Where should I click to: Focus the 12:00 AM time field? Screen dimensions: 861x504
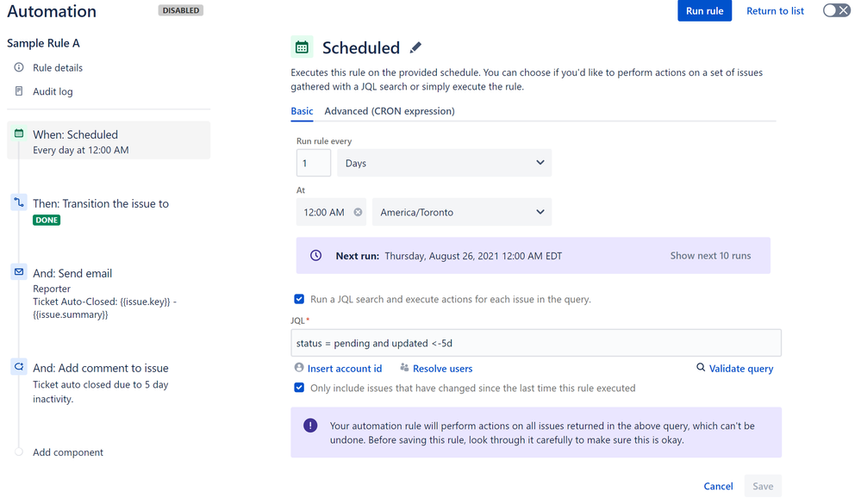click(331, 212)
